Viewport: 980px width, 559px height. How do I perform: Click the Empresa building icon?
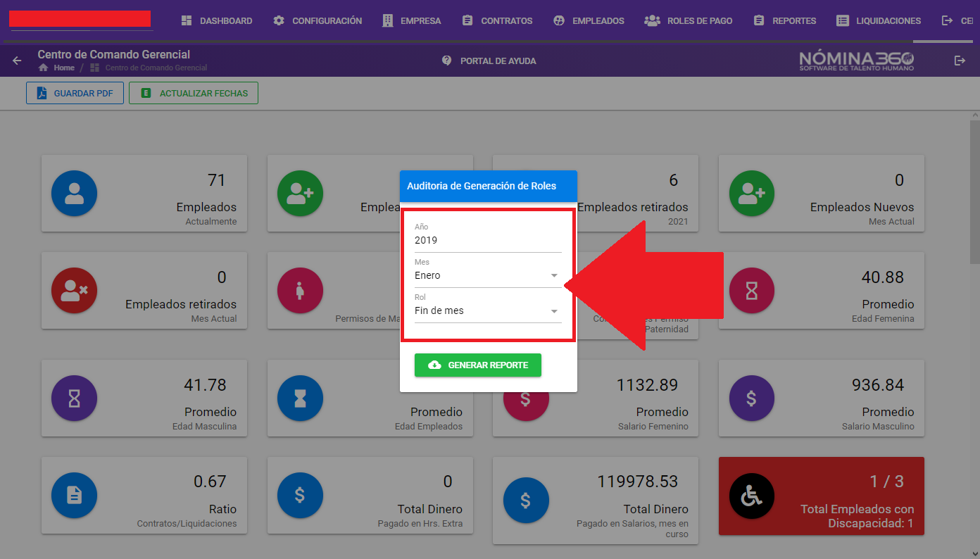pyautogui.click(x=388, y=21)
